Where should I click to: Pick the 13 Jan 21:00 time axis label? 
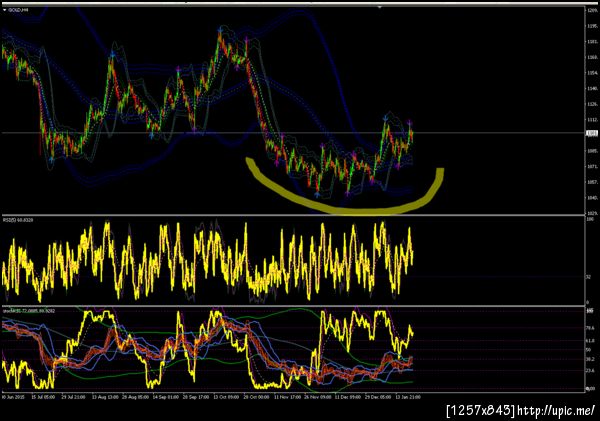point(408,397)
